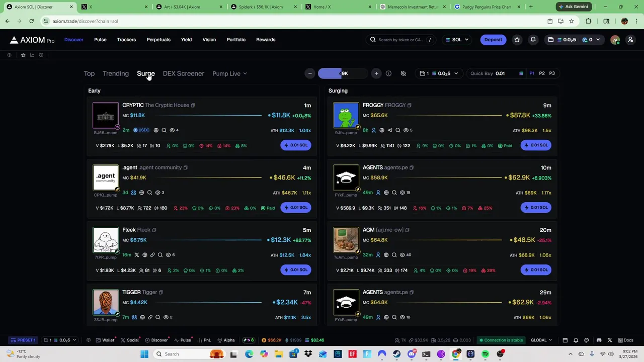This screenshot has width=644, height=362.
Task: Click the info icon beside the plus button
Action: point(388,73)
